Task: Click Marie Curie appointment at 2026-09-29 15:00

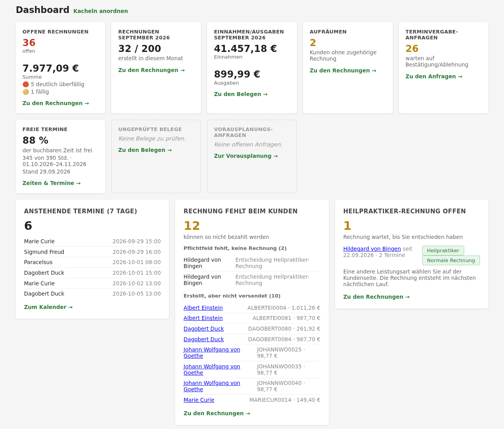Action: [x=92, y=241]
